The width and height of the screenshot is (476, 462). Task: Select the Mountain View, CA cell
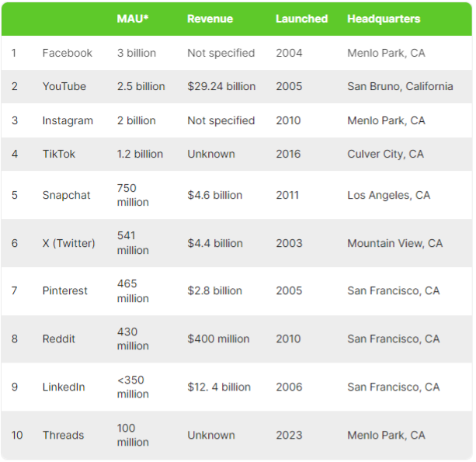pyautogui.click(x=394, y=243)
